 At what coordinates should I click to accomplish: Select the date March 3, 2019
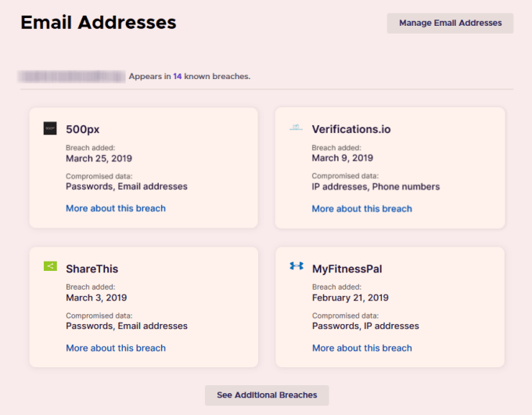96,298
